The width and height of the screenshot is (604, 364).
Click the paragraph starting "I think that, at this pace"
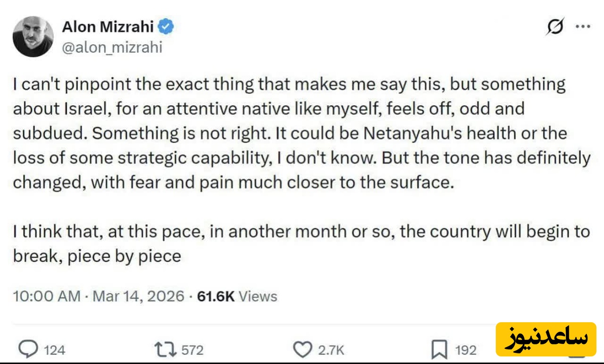tap(301, 244)
